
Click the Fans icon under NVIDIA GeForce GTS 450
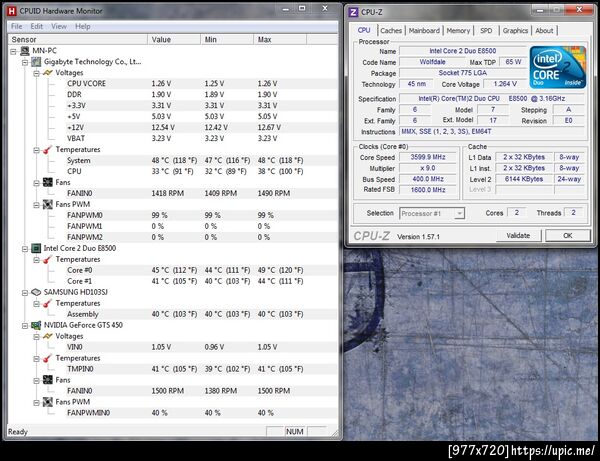48,380
